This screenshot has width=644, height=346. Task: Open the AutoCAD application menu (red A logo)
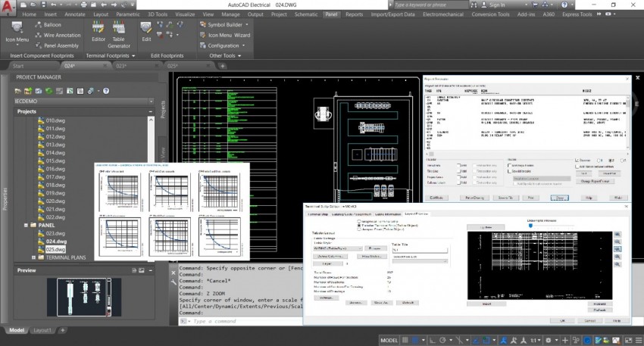click(8, 8)
